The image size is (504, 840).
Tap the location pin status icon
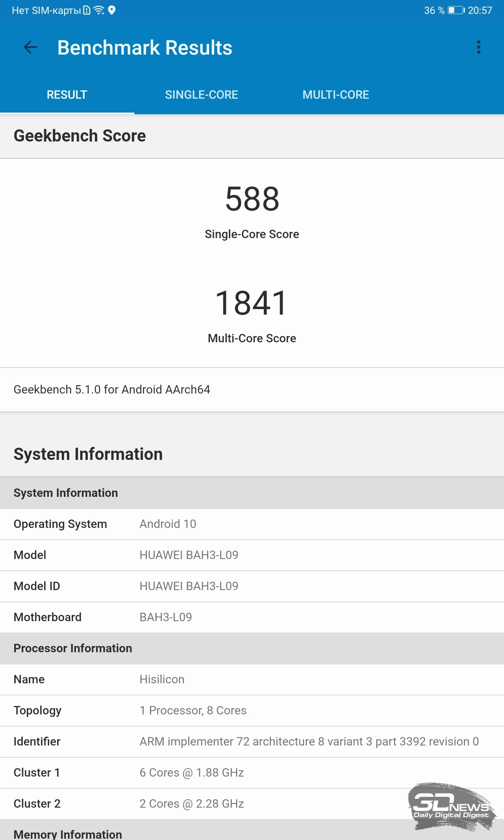coord(112,10)
